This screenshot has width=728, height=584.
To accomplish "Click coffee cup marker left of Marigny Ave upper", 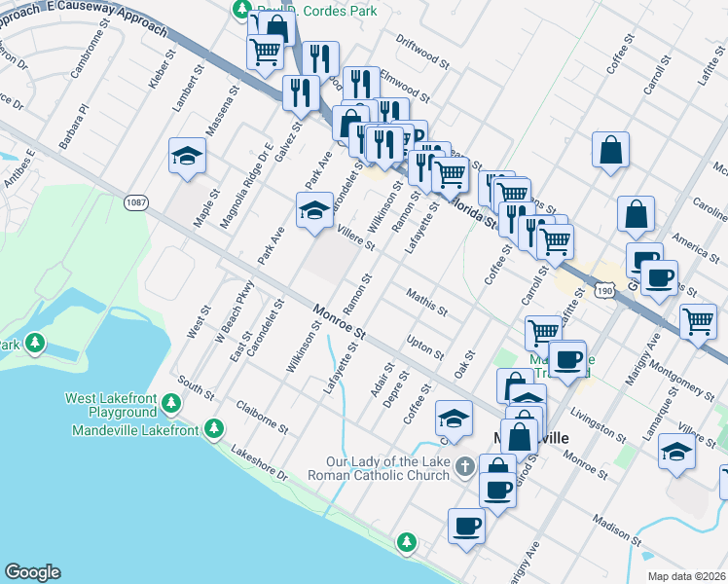I will click(x=659, y=280).
